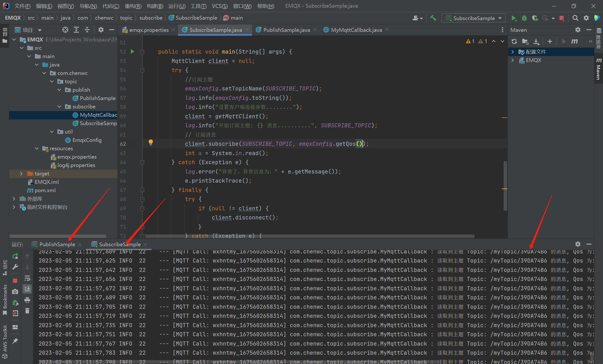The image size is (603, 364).
Task: Stop process with red square in run panel
Action: pyautogui.click(x=15, y=280)
